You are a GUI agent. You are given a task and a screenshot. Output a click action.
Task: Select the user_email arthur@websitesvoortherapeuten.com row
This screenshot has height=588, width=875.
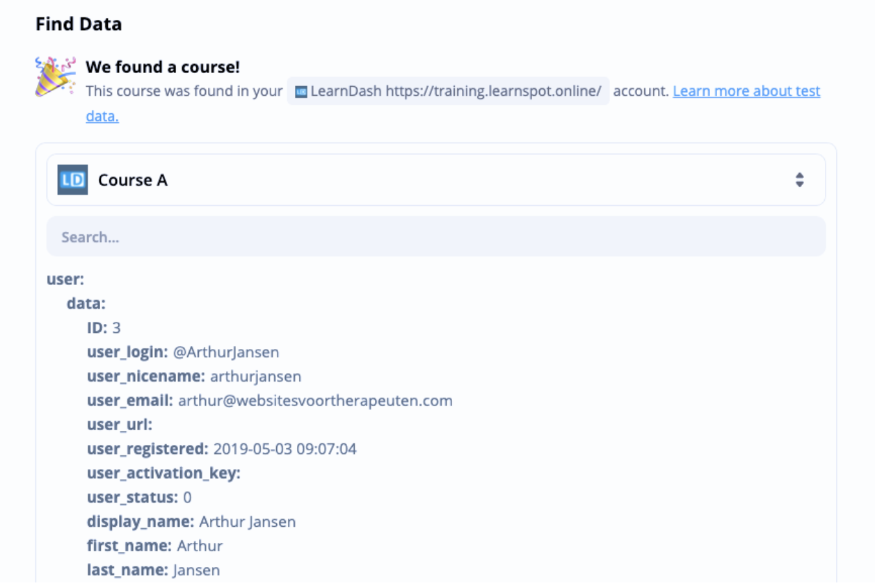click(x=270, y=400)
